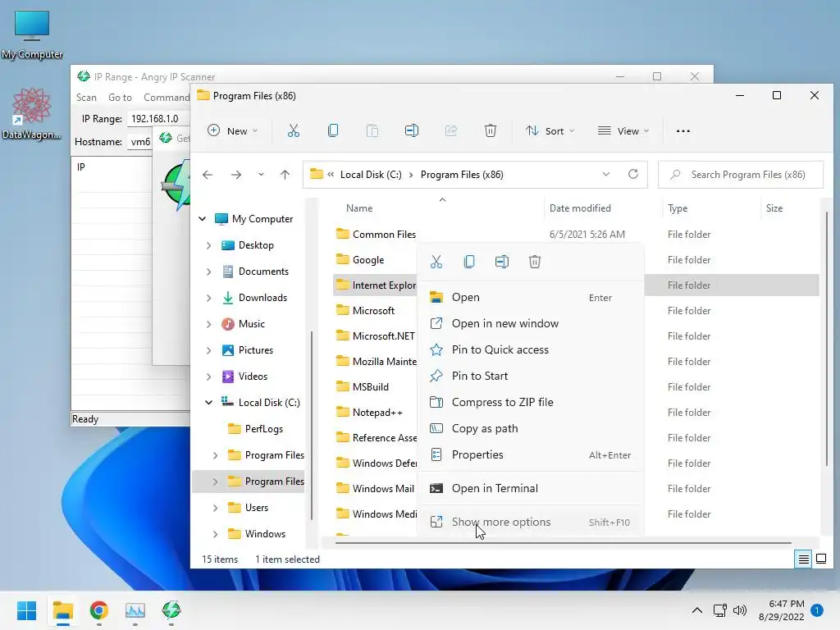
Task: Open the Windows Start button
Action: (x=26, y=610)
